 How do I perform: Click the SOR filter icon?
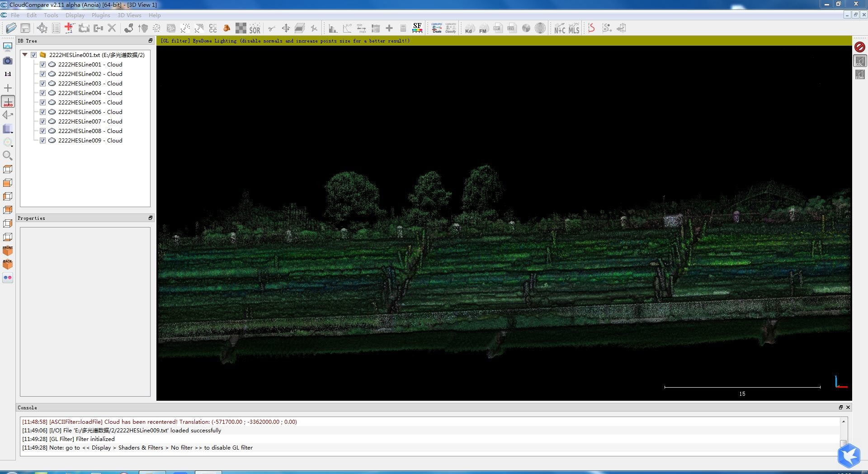click(x=255, y=28)
